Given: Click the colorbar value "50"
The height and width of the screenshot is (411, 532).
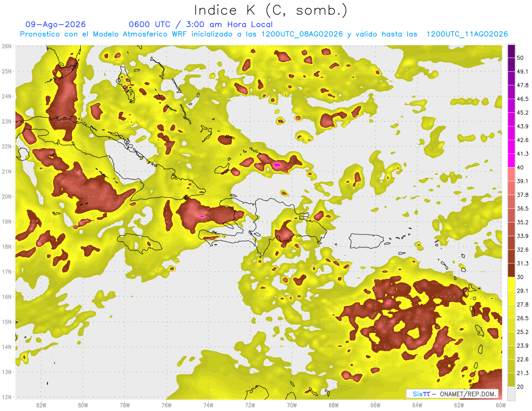Looking at the screenshot, I should (x=520, y=58).
